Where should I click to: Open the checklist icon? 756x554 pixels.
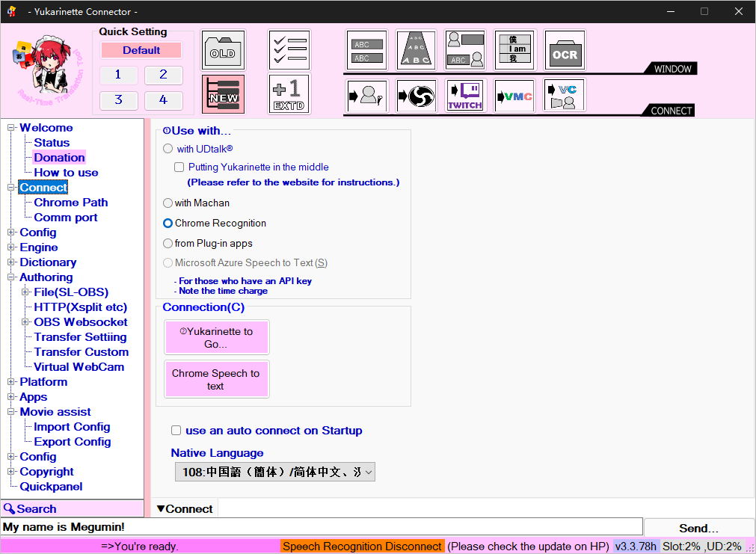289,50
